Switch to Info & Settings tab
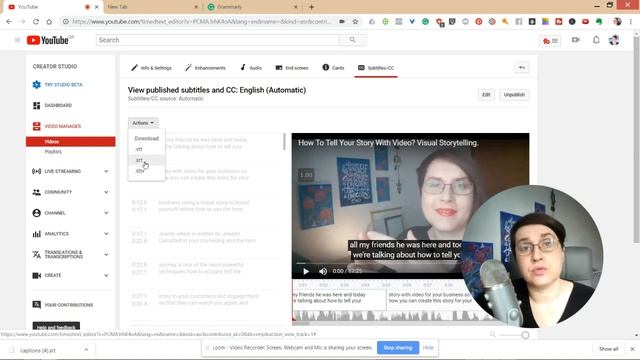Viewport: 640px width, 360px height. coord(151,68)
